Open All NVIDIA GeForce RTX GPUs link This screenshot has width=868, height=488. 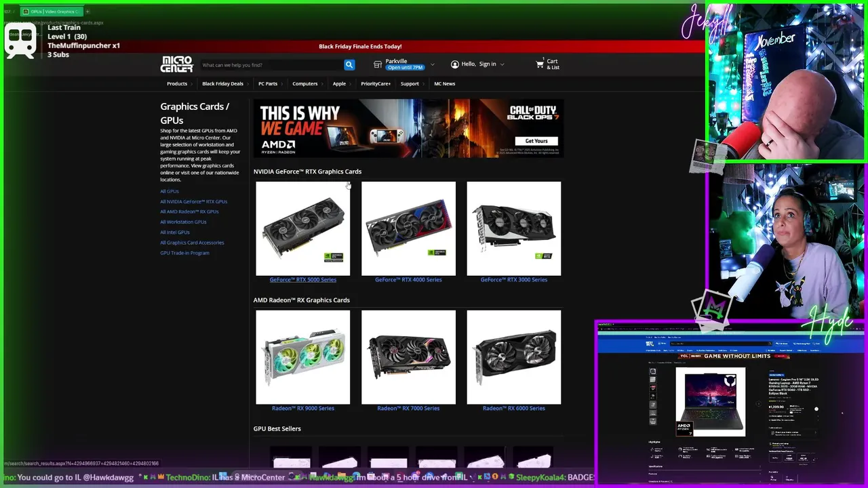point(194,201)
